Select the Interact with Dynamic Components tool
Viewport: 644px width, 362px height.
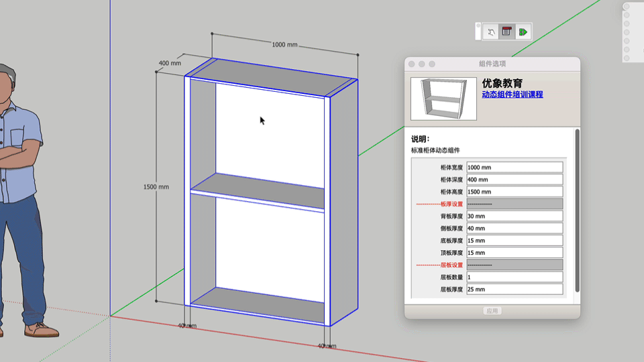[491, 32]
